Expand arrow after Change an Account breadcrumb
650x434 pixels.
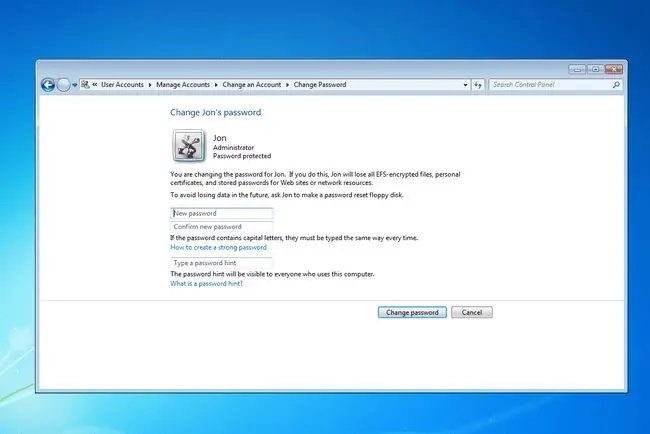[x=287, y=85]
